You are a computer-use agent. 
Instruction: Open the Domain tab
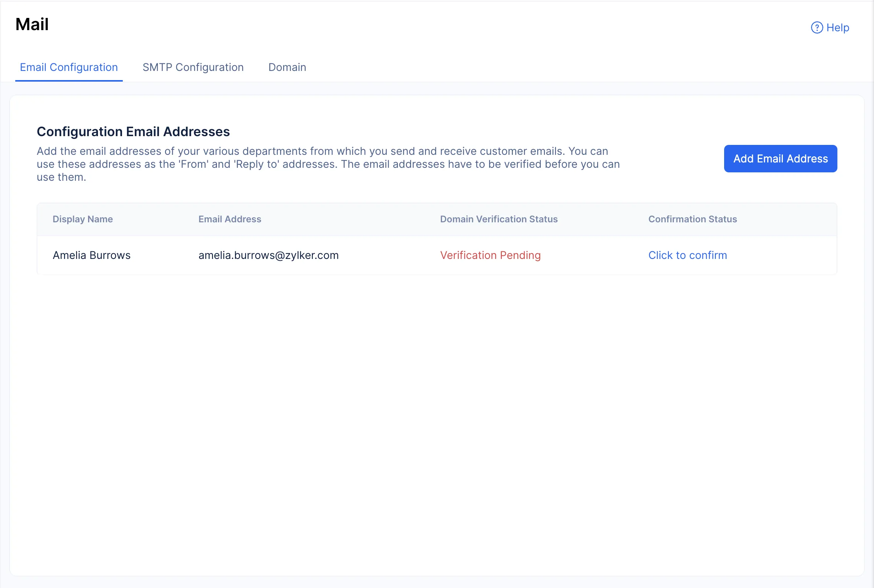coord(287,67)
